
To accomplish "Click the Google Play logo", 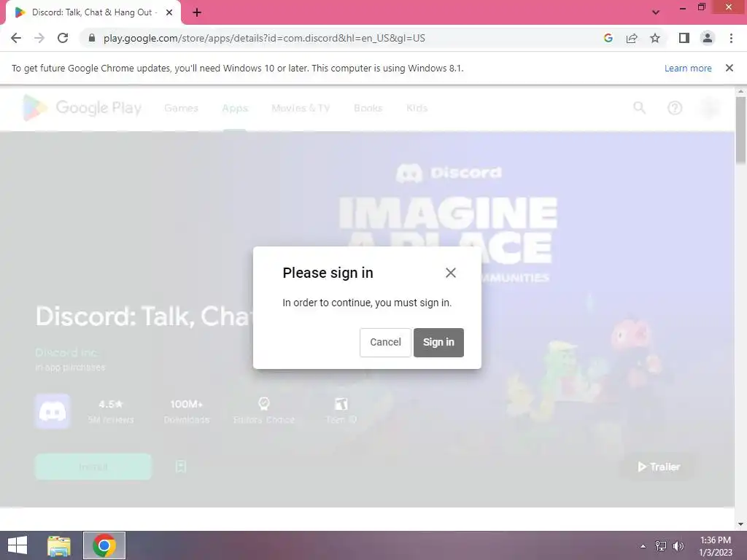I will click(x=82, y=108).
